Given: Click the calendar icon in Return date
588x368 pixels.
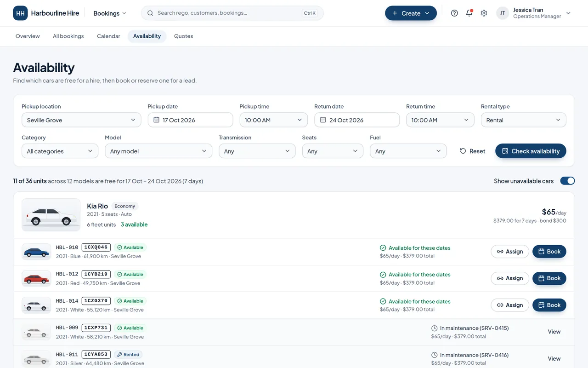Looking at the screenshot, I should click(x=323, y=120).
